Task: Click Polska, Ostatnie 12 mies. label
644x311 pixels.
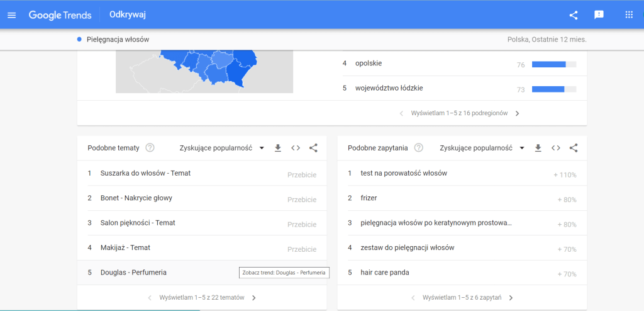Action: tap(547, 40)
